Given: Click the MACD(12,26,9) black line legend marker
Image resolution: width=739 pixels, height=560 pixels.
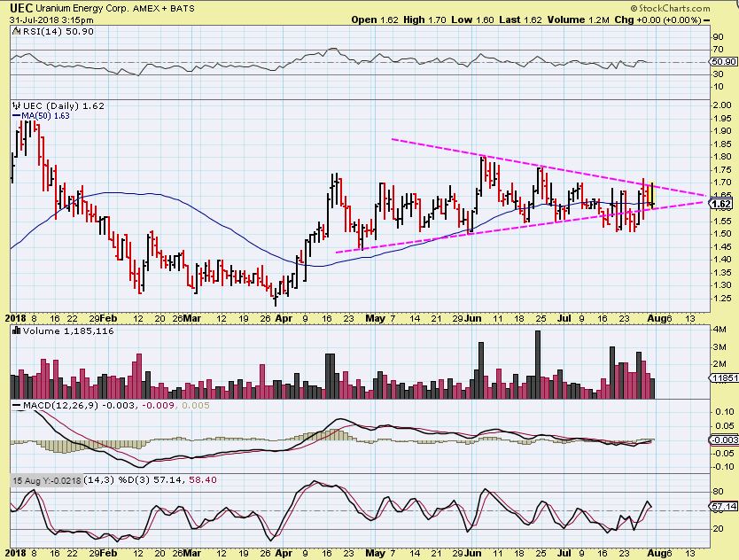Looking at the screenshot, I should pyautogui.click(x=17, y=406).
